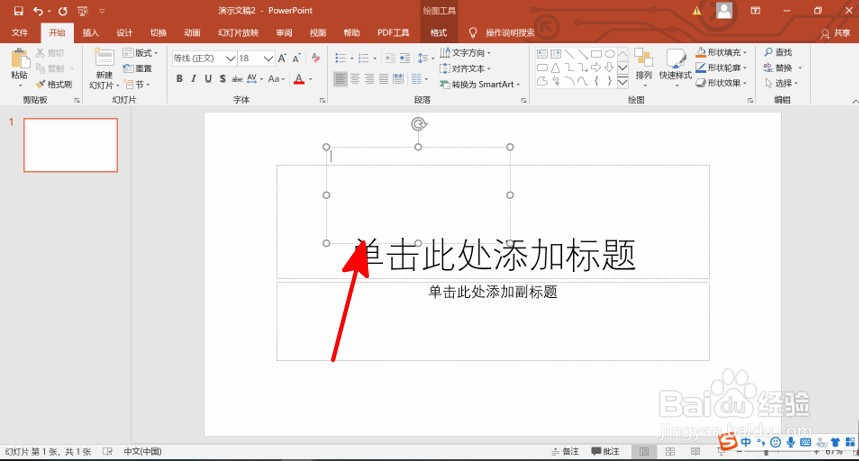Image resolution: width=859 pixels, height=461 pixels.
Task: Click the red font color button
Action: [x=299, y=79]
